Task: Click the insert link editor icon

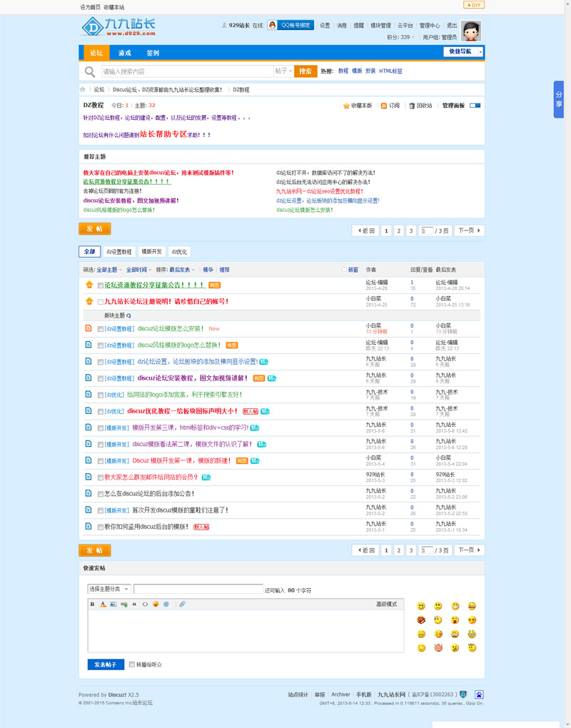Action: (x=124, y=604)
